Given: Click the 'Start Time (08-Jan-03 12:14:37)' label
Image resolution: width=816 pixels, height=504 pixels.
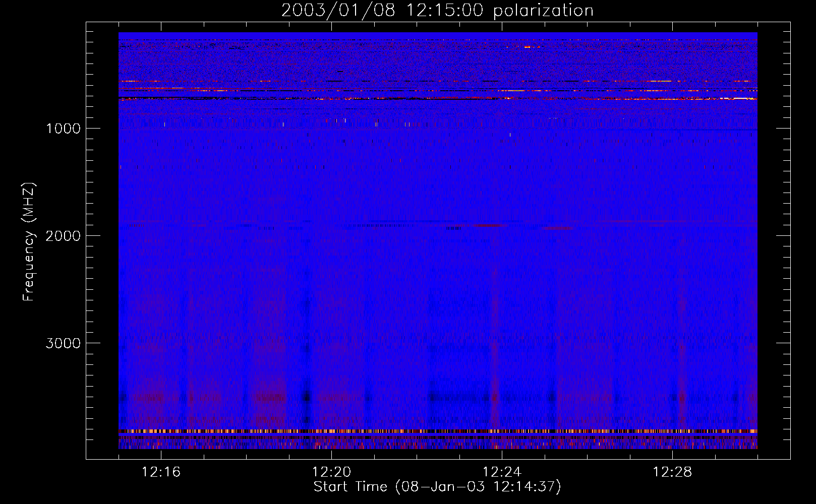Looking at the screenshot, I should tap(437, 487).
